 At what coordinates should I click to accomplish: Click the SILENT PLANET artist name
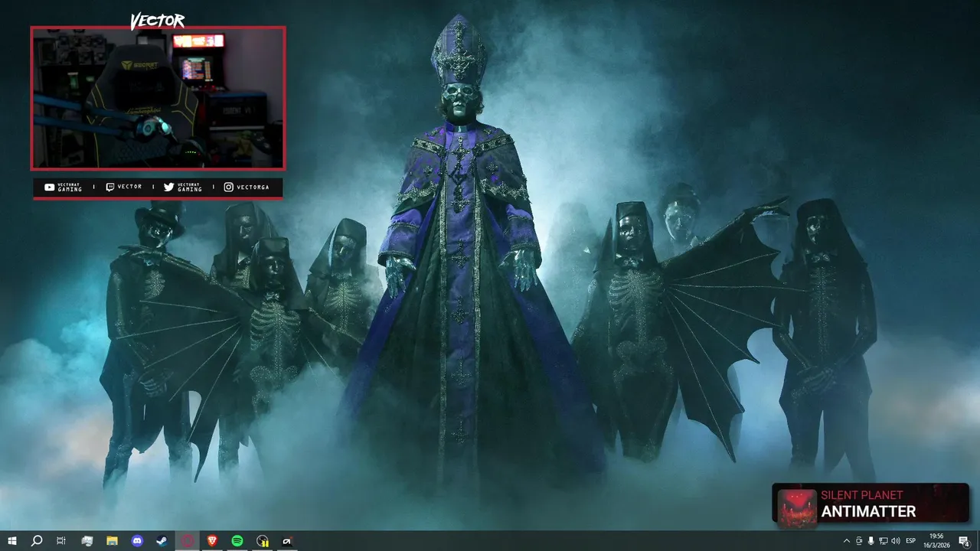(862, 495)
